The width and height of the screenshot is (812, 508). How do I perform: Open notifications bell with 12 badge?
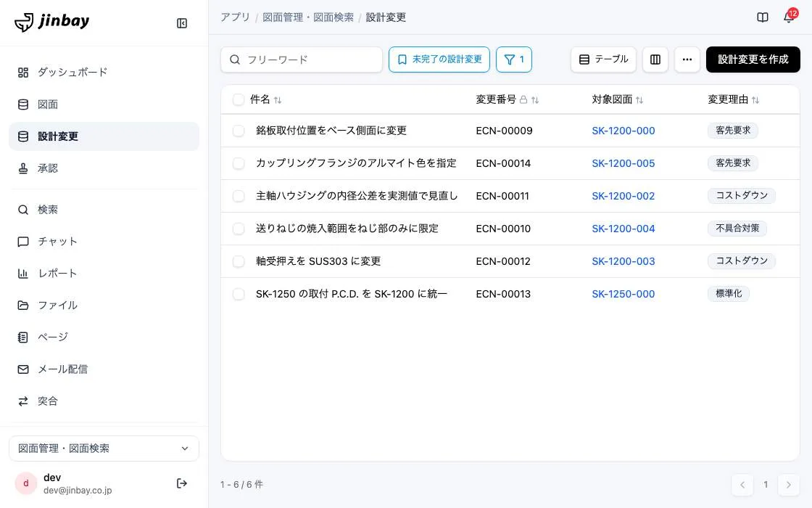[789, 17]
